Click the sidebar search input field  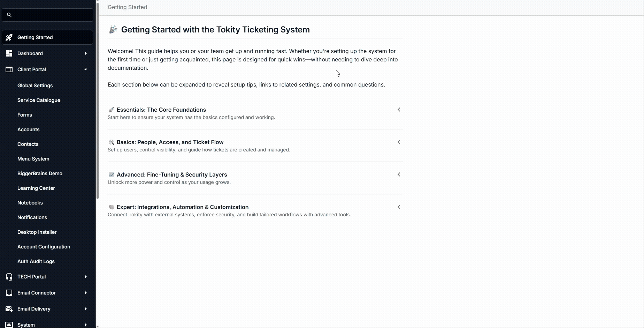click(55, 15)
